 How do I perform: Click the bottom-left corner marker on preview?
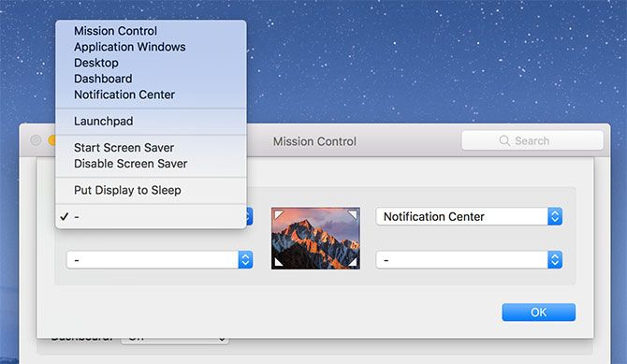[x=279, y=262]
